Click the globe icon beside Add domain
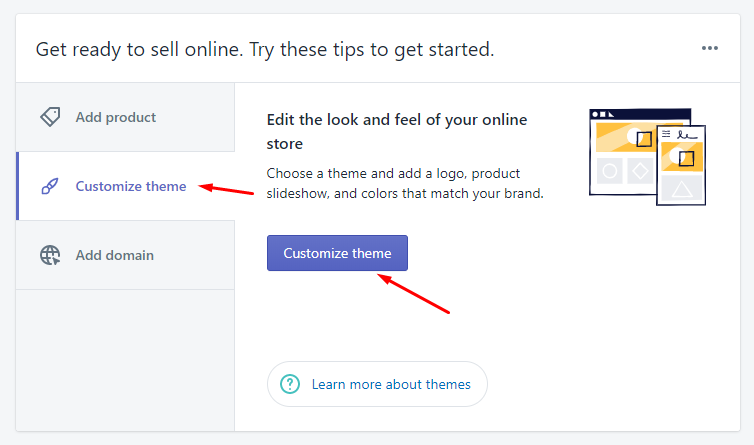 click(50, 255)
